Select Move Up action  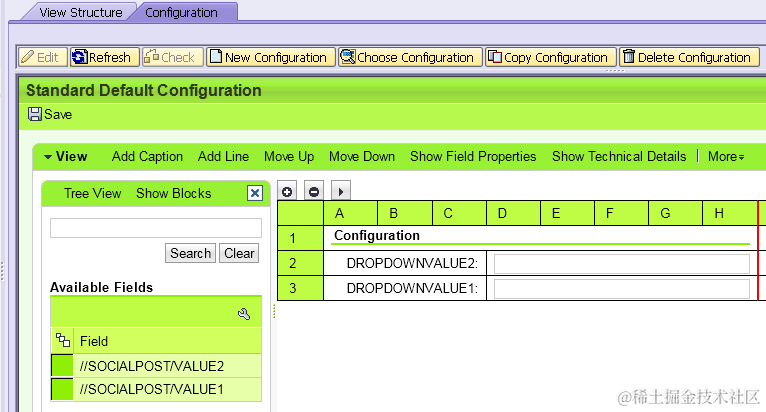[289, 156]
